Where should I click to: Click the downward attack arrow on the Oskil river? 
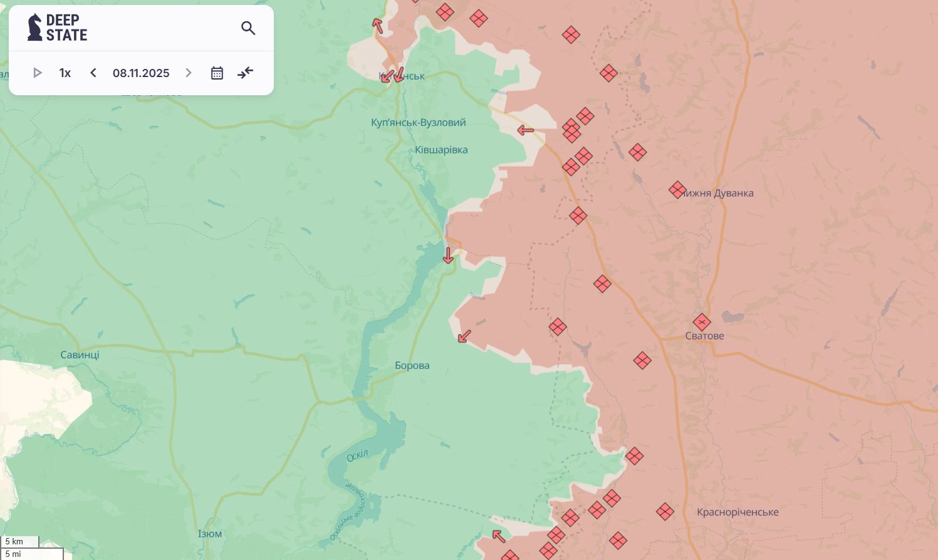448,256
